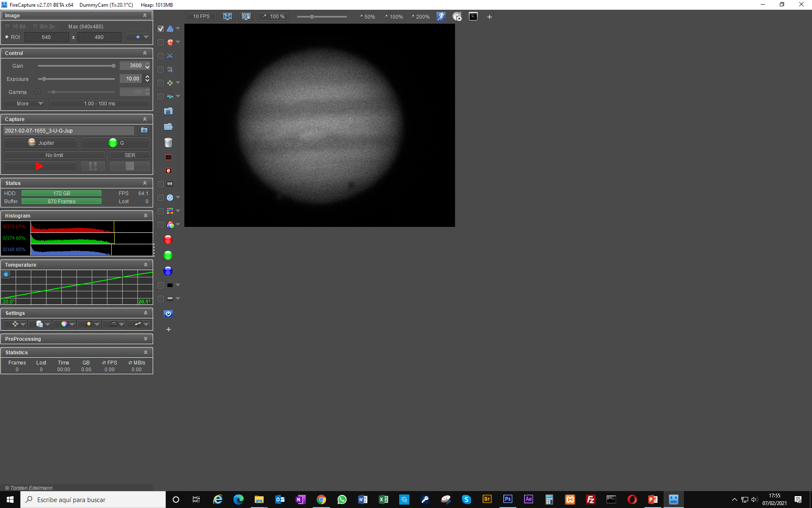
Task: Select the ROI radio button
Action: tap(7, 37)
